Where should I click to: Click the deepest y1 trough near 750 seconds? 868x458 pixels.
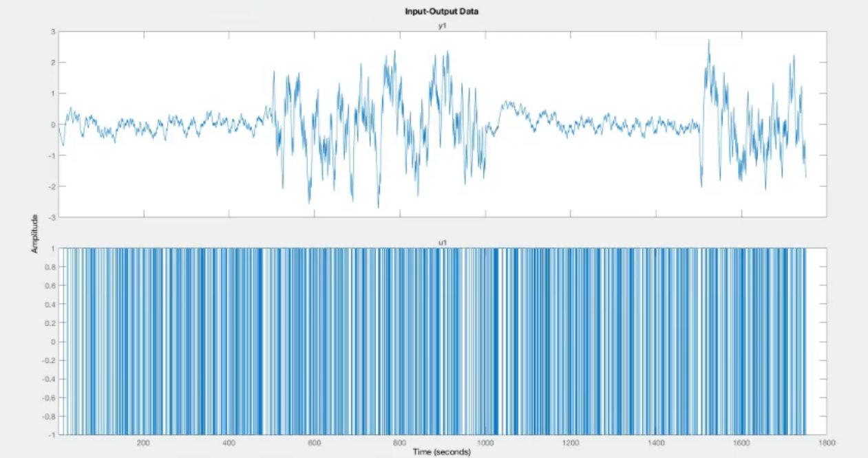[378, 206]
